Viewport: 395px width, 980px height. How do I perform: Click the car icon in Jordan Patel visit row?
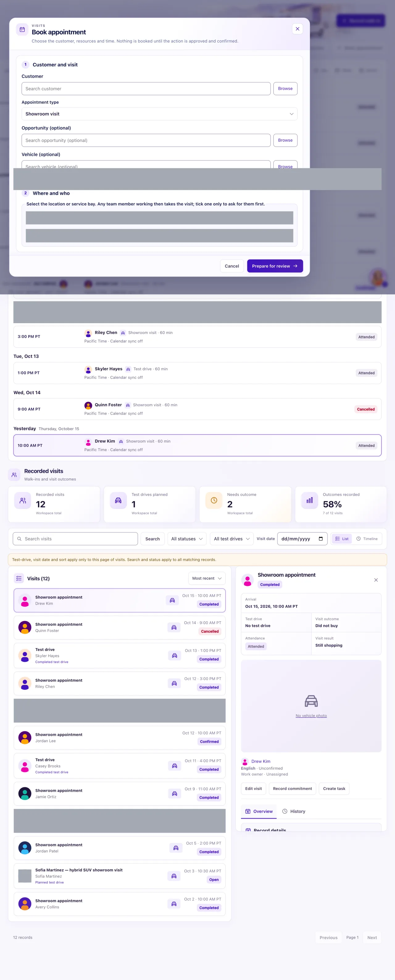pyautogui.click(x=176, y=848)
